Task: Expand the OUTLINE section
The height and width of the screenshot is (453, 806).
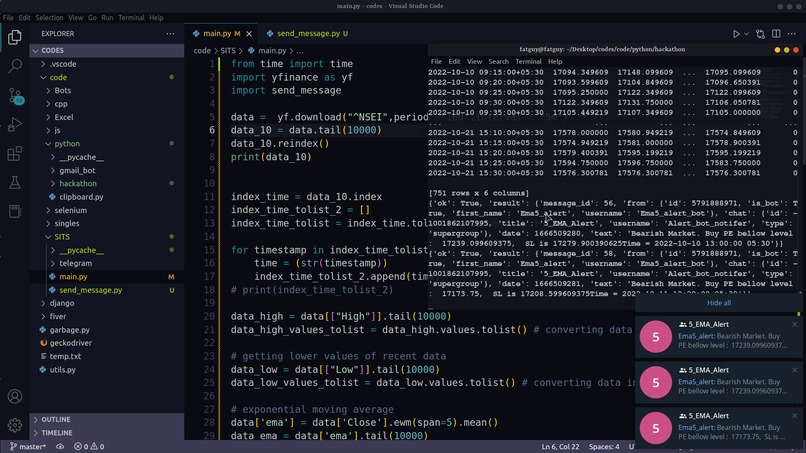Action: [107, 420]
